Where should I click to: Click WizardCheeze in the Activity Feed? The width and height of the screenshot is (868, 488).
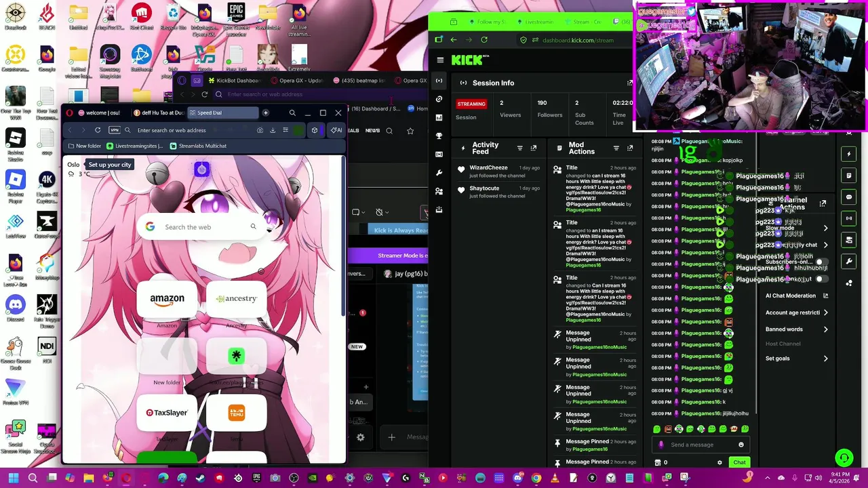pos(488,167)
